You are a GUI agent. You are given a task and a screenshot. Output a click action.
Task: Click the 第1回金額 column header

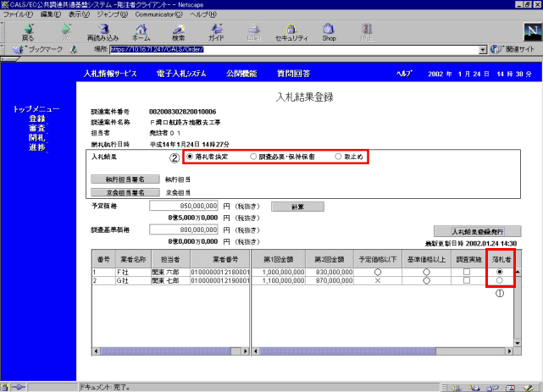(279, 259)
